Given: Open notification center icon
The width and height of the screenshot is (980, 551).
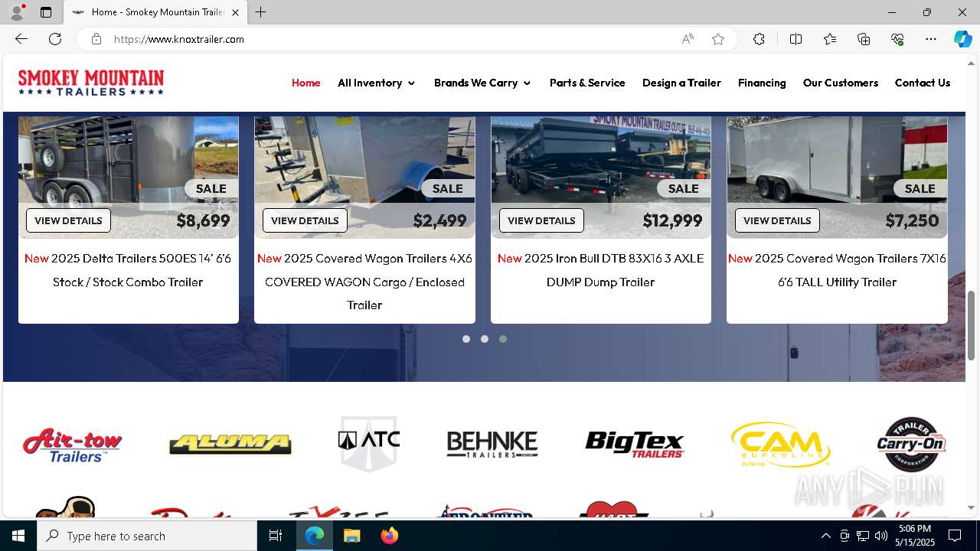Looking at the screenshot, I should coord(955,536).
